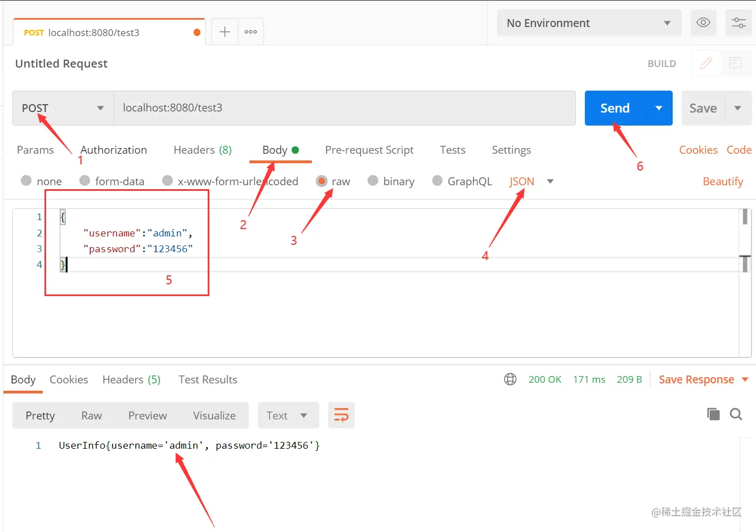This screenshot has height=532, width=756.
Task: Open the Pre-request Script tab
Action: (x=369, y=150)
